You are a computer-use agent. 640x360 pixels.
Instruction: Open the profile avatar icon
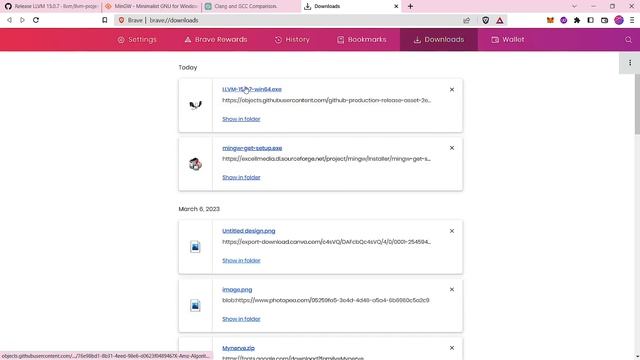pyautogui.click(x=619, y=20)
